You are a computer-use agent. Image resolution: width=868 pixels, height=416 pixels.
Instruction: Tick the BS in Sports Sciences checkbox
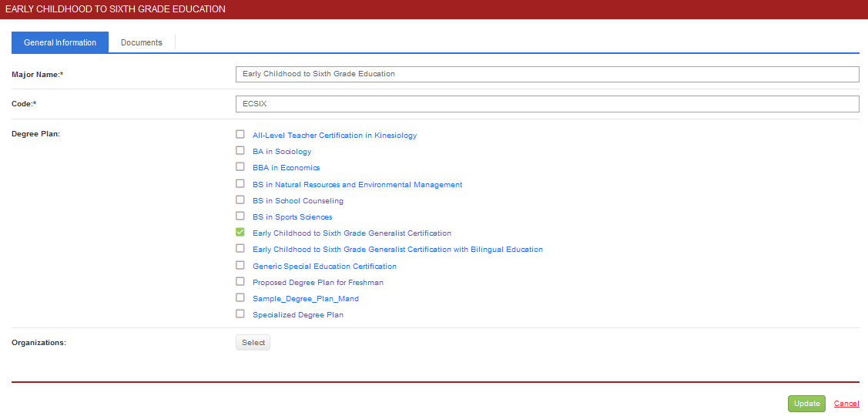tap(240, 216)
